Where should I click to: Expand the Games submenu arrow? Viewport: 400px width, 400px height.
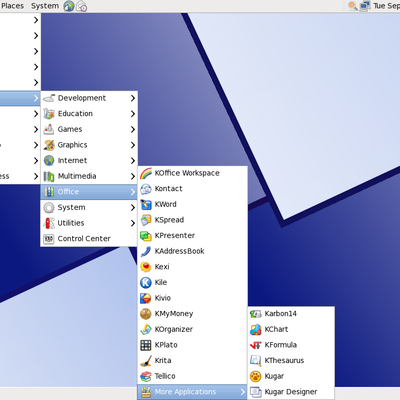point(133,129)
